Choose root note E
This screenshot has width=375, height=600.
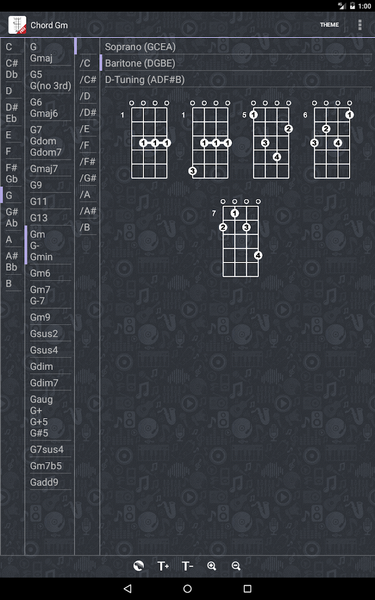click(x=12, y=135)
